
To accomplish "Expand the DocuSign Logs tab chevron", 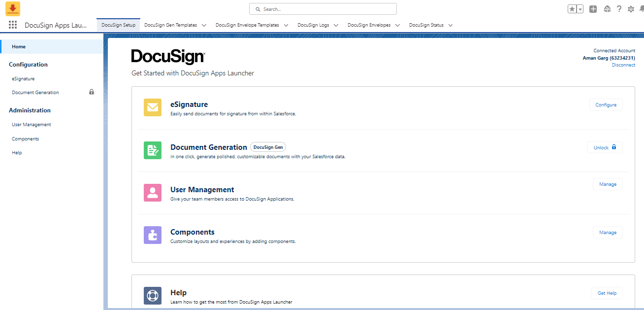I will (336, 25).
